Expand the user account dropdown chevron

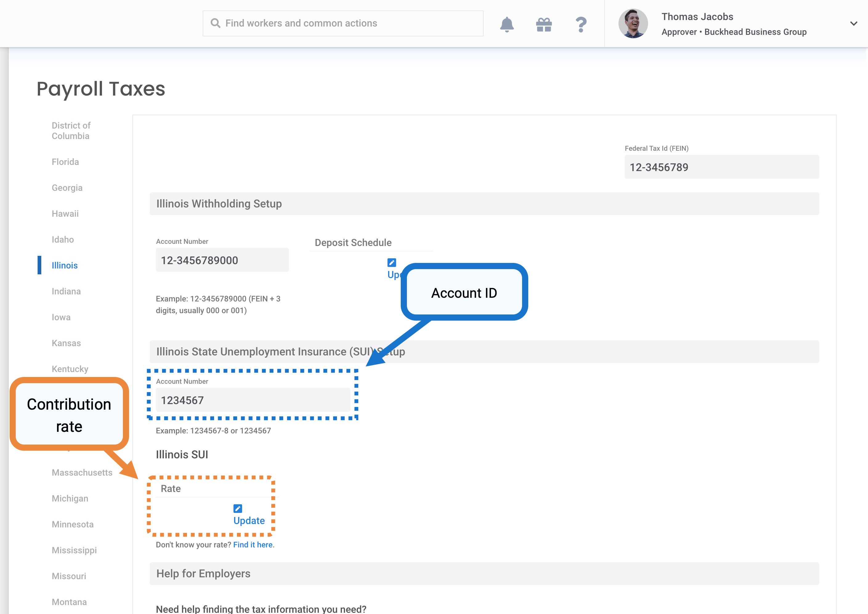pyautogui.click(x=853, y=23)
